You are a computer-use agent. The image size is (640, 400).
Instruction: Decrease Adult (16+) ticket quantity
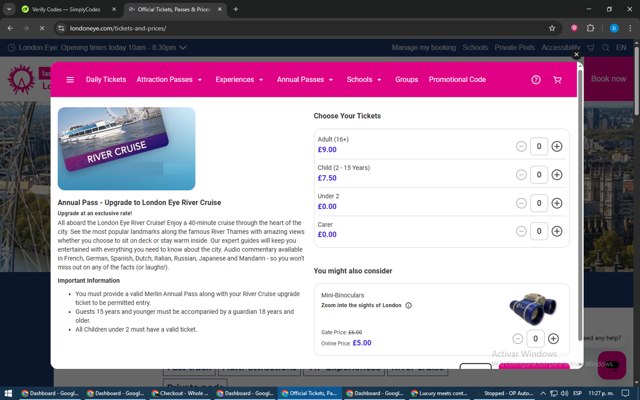(521, 146)
